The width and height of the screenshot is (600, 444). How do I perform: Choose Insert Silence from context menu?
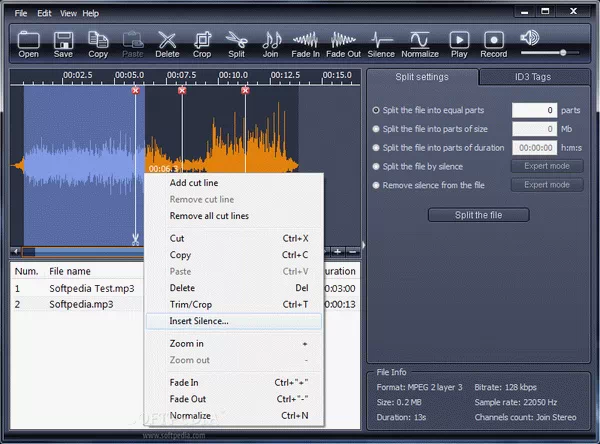pos(199,321)
